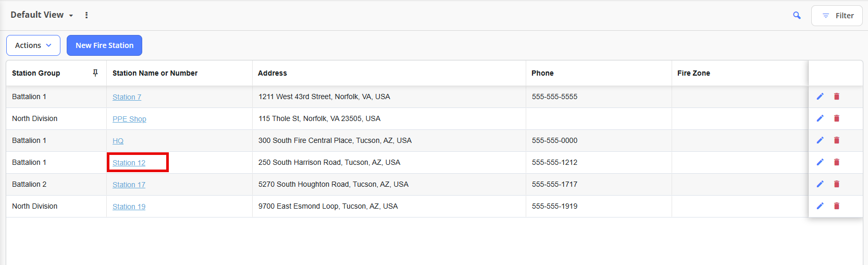Edit the Station 19 entry
The image size is (868, 265).
(820, 206)
